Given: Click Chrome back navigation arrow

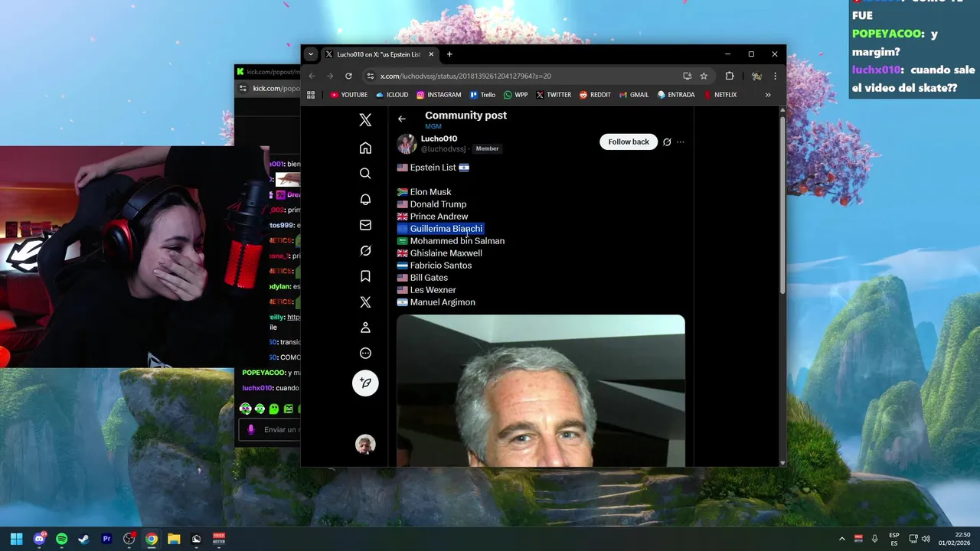Looking at the screenshot, I should [312, 76].
